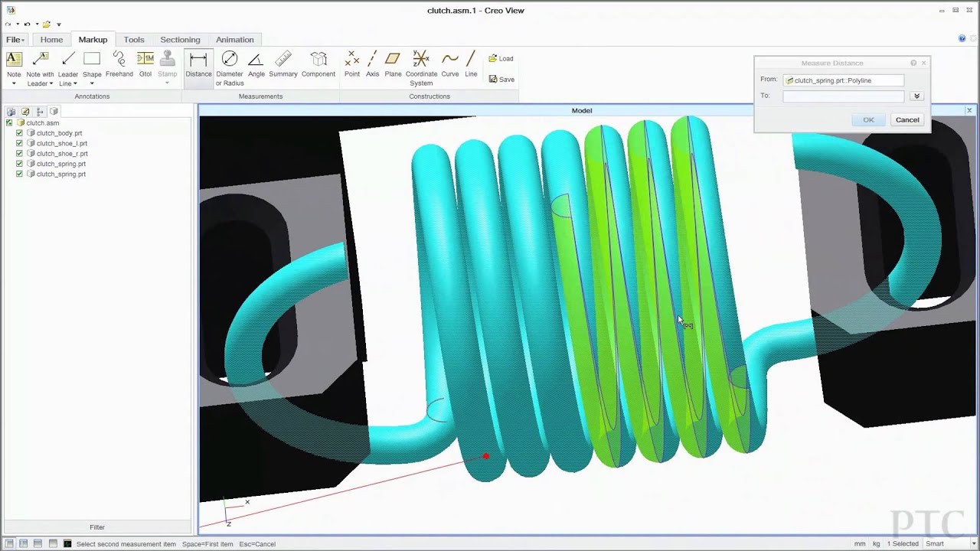Click the To input field
This screenshot has height=551, width=980.
[x=843, y=96]
